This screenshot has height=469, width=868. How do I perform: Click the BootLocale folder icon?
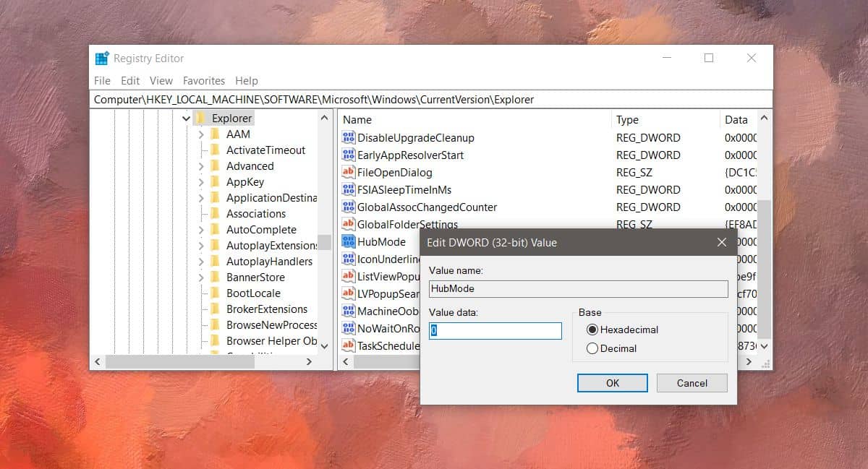[215, 293]
